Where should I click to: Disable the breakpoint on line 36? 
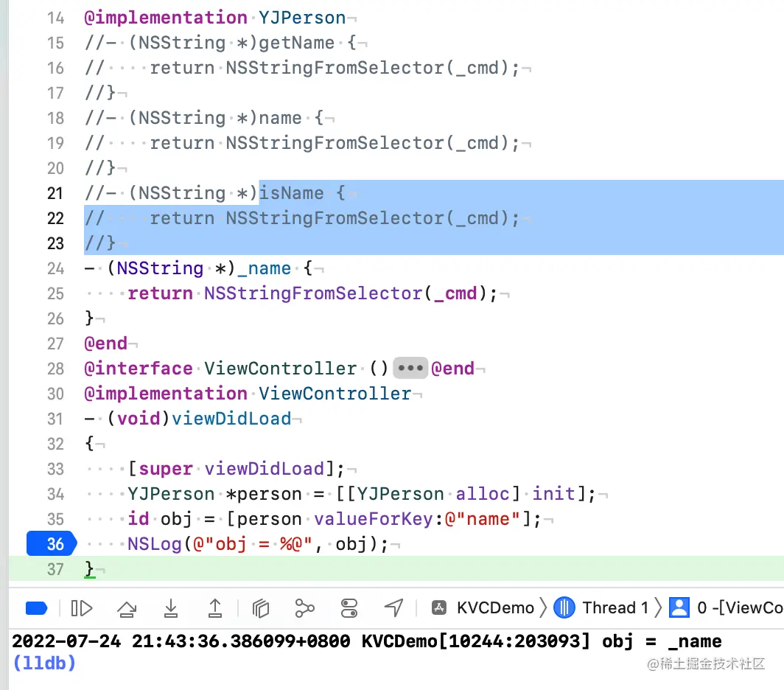pyautogui.click(x=51, y=544)
